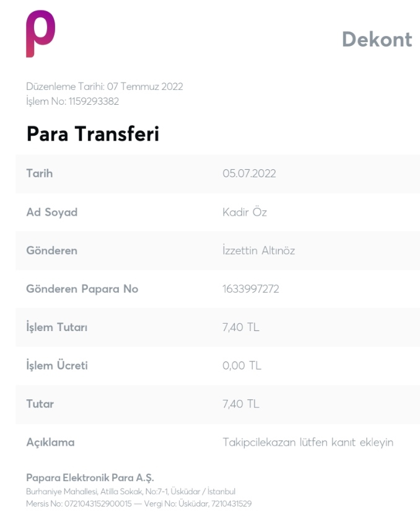Select the Tarih row label
This screenshot has width=420, height=527.
39,174
